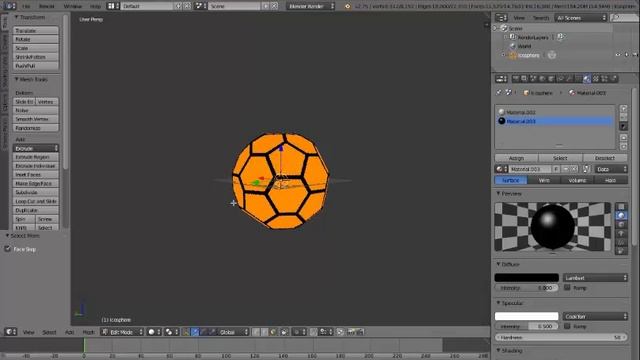Switch to the Halo material type tab
The width and height of the screenshot is (640, 360).
pos(611,180)
